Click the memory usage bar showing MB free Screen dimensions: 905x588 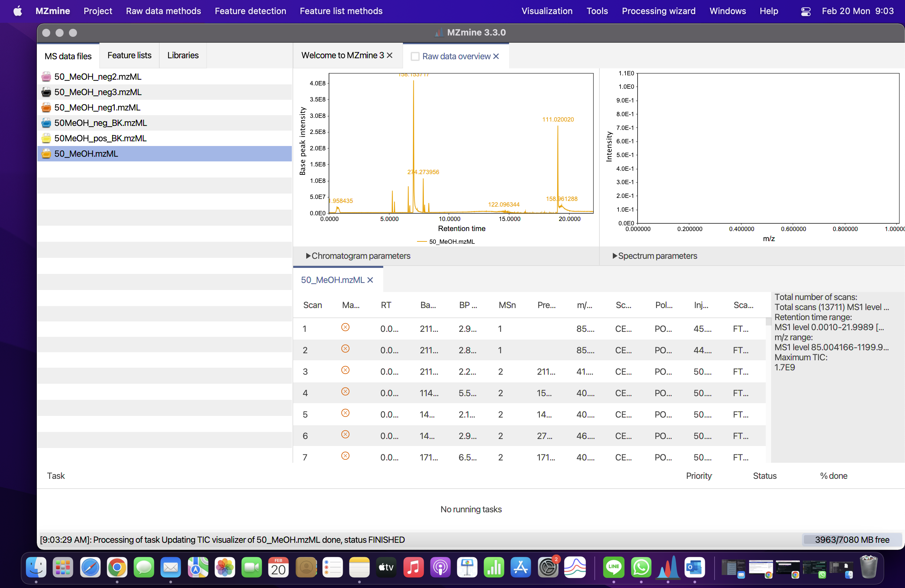[851, 540]
